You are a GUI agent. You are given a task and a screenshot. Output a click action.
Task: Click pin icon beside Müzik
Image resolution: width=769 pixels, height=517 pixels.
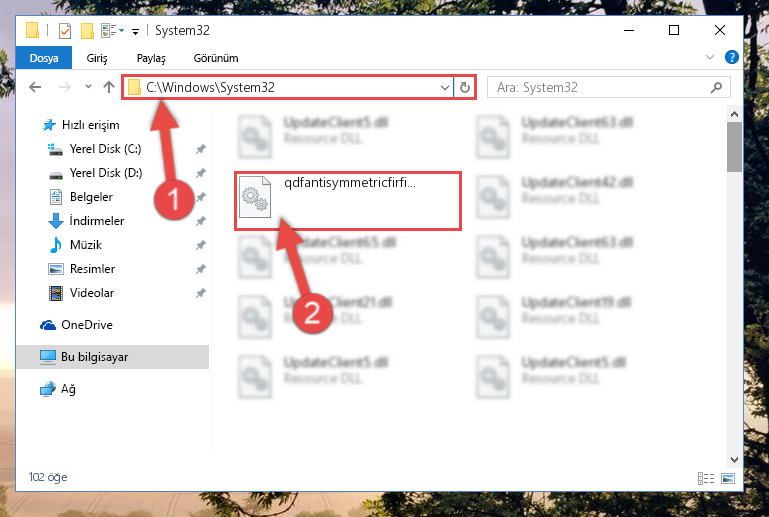[x=201, y=245]
